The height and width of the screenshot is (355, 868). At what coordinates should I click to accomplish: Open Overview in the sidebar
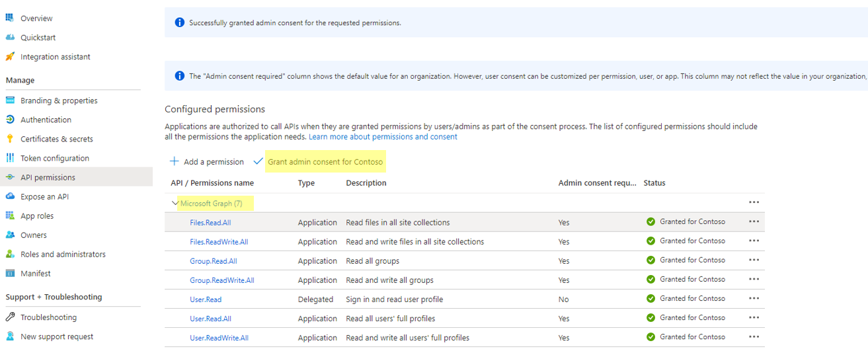(36, 19)
